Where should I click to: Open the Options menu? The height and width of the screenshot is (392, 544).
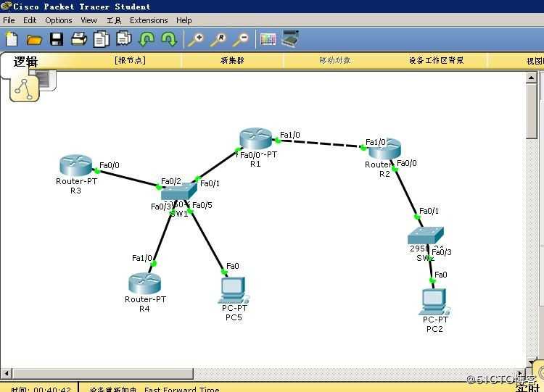tap(59, 20)
